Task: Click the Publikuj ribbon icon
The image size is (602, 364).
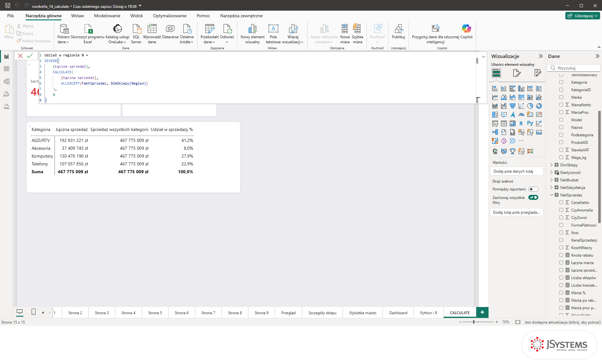Action: (398, 32)
